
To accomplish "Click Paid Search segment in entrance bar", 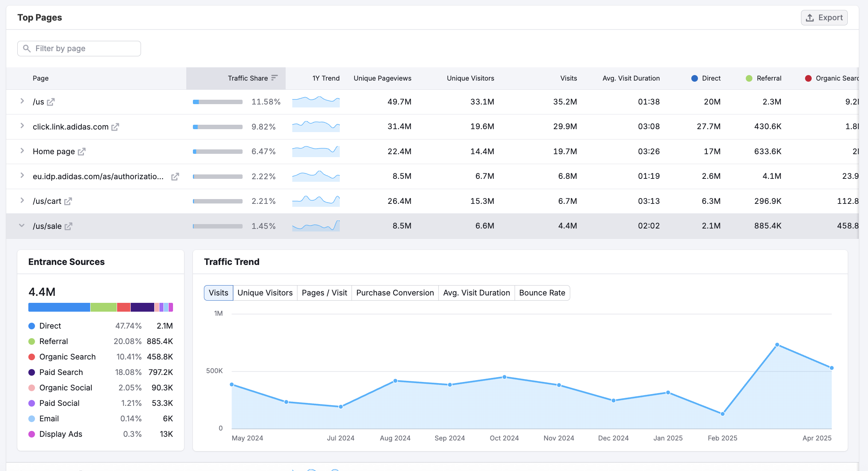I will click(x=142, y=307).
